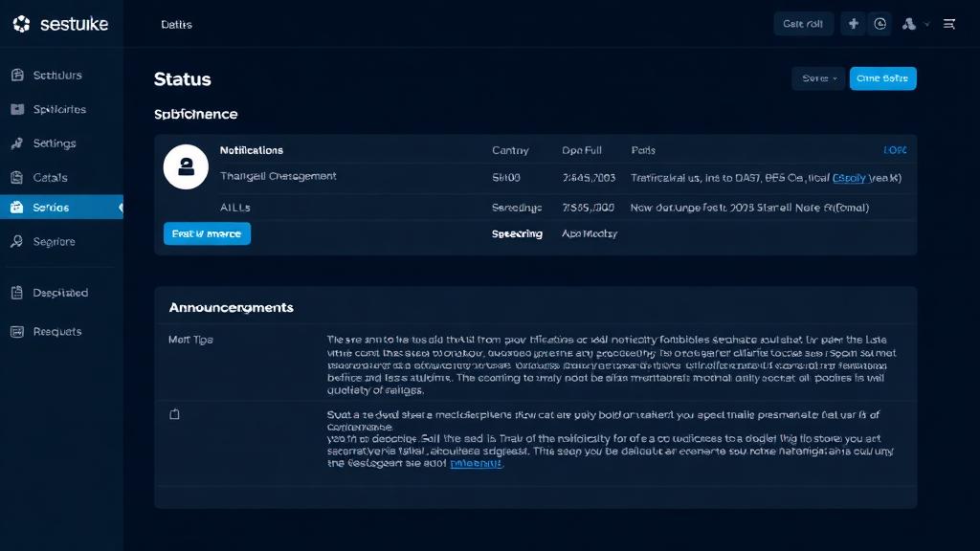Click the sestuike logo icon
The image size is (980, 551).
[22, 23]
